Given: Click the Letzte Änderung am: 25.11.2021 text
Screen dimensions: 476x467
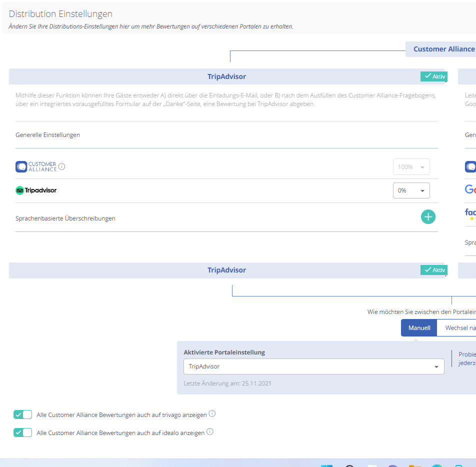Looking at the screenshot, I should pyautogui.click(x=227, y=383).
